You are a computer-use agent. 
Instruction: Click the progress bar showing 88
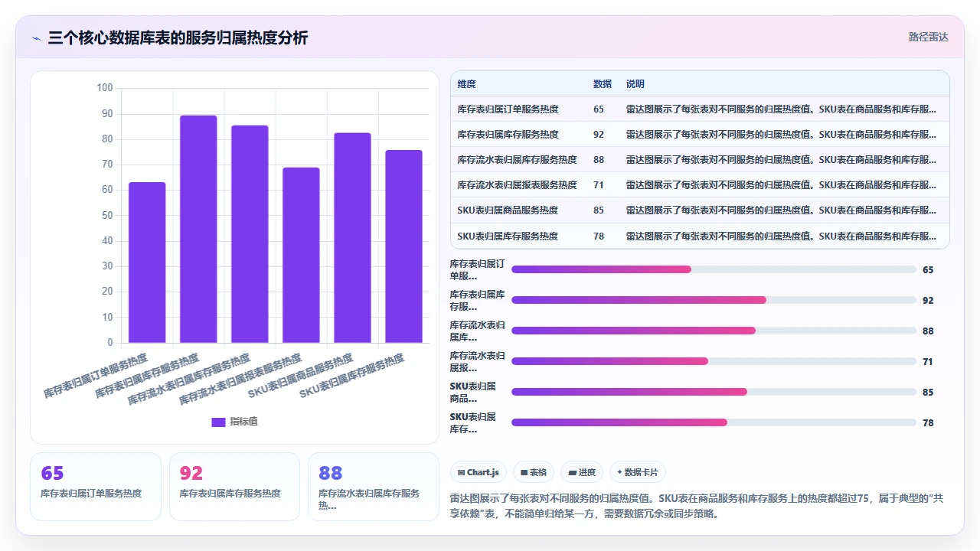click(x=714, y=331)
